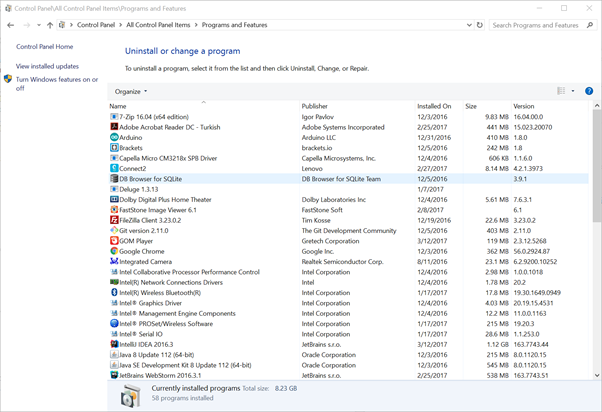Viewport: 602px width, 412px height.
Task: Click the JetBrains WebStorm icon
Action: 114,375
